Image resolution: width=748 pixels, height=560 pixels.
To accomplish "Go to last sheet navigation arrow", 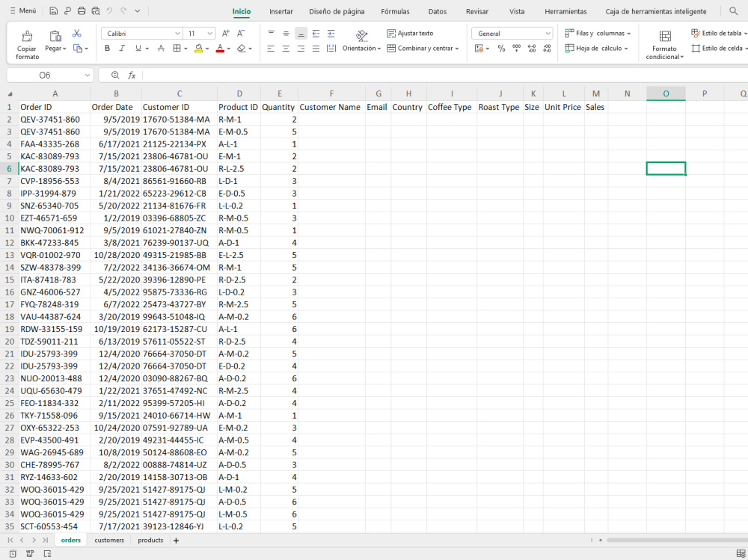I will point(46,540).
